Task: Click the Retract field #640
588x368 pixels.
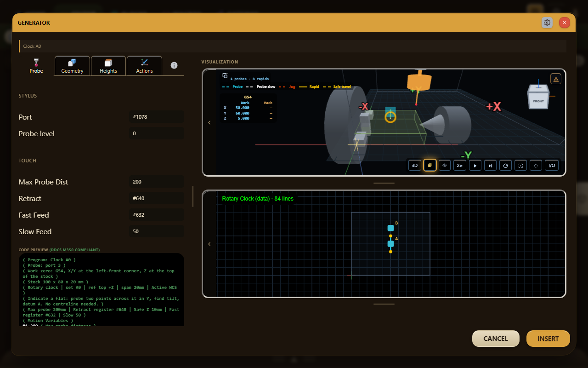Action: [157, 198]
